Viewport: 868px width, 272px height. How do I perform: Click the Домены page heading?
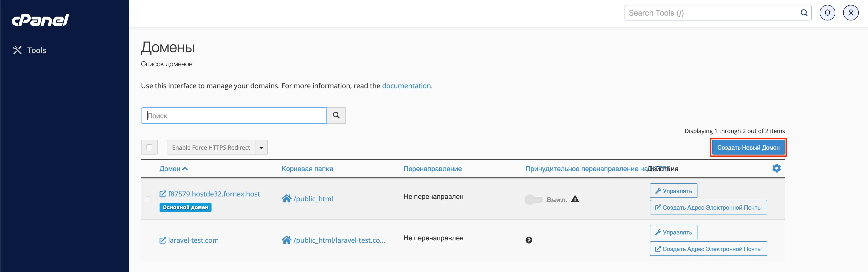pos(168,47)
